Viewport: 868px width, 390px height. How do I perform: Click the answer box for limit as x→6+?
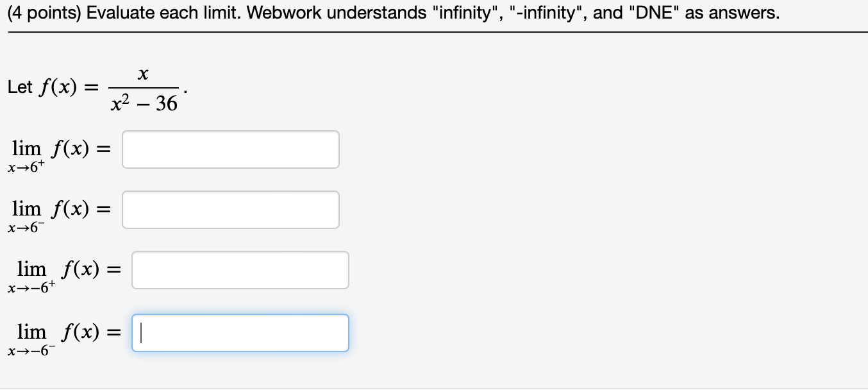click(x=231, y=149)
